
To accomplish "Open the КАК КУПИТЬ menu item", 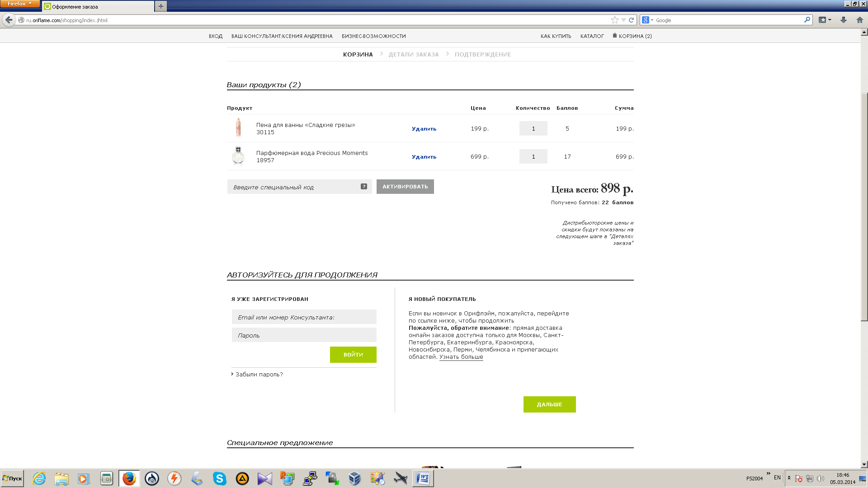I will pyautogui.click(x=556, y=36).
